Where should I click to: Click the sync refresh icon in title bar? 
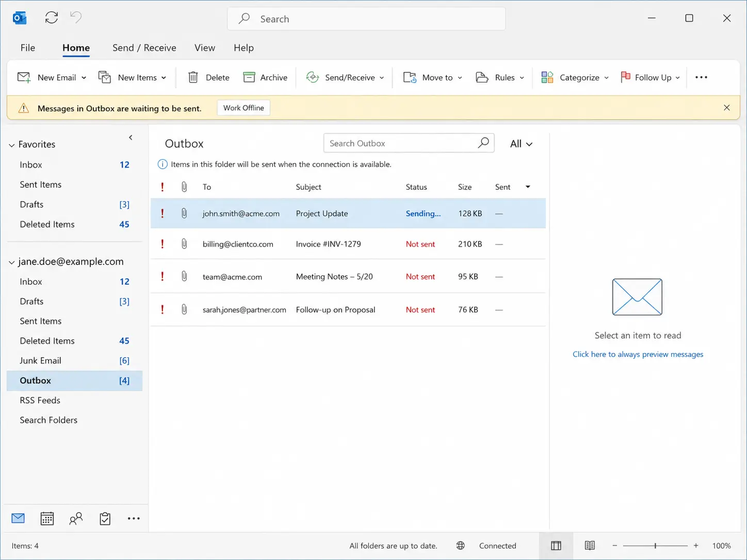(52, 18)
